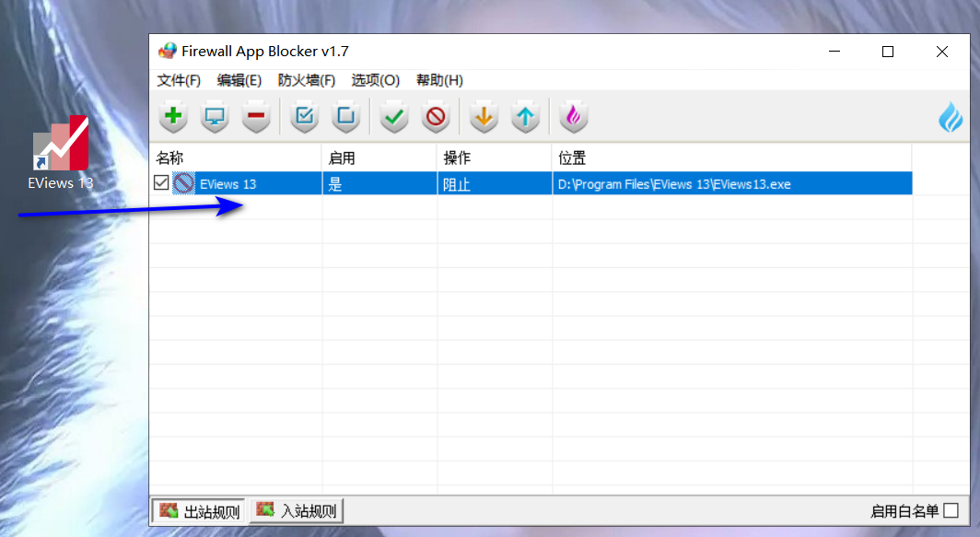Click the blocked icon beside EViews 13 rule
This screenshot has width=980, height=537.
click(x=184, y=183)
